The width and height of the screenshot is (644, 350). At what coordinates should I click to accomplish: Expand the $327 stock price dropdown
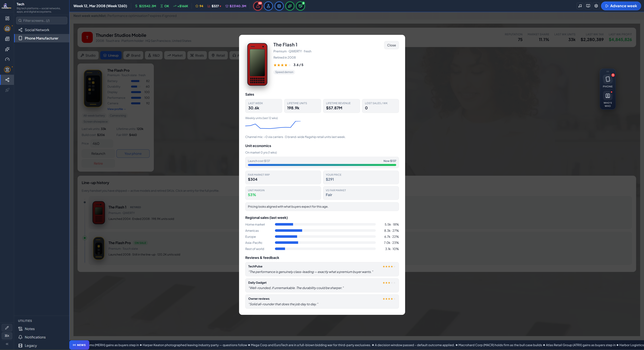(x=215, y=6)
